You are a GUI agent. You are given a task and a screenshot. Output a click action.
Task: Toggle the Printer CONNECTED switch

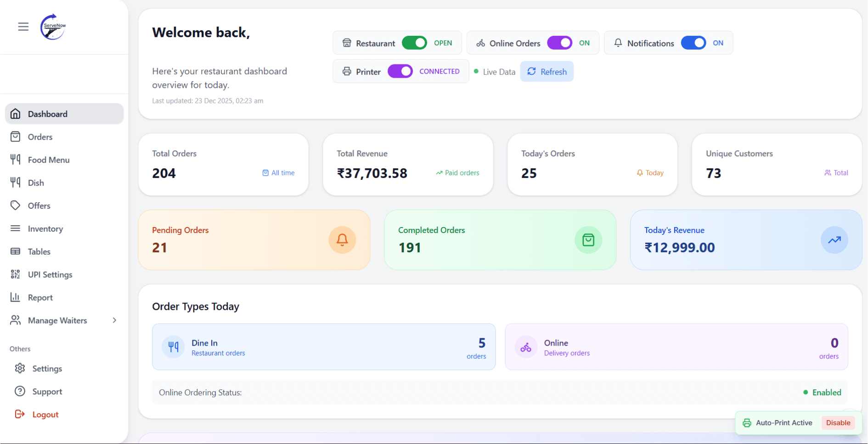(x=400, y=71)
